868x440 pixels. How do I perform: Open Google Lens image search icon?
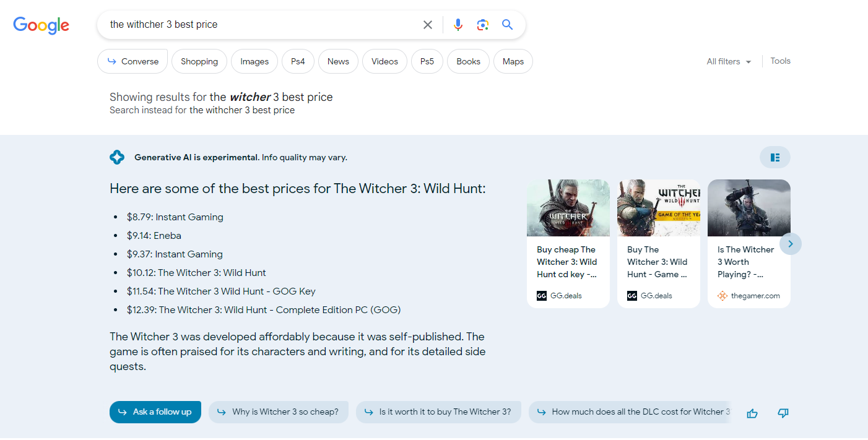pyautogui.click(x=483, y=25)
